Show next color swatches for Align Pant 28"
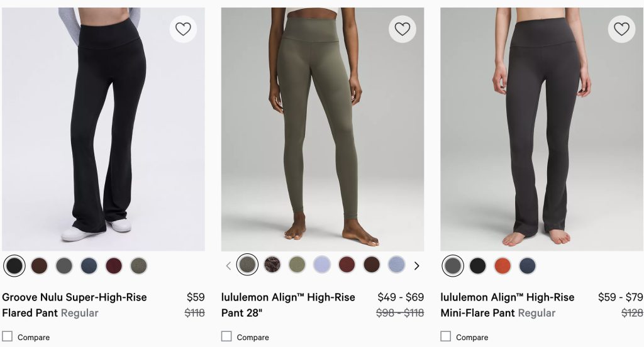The width and height of the screenshot is (644, 347). [x=416, y=266]
